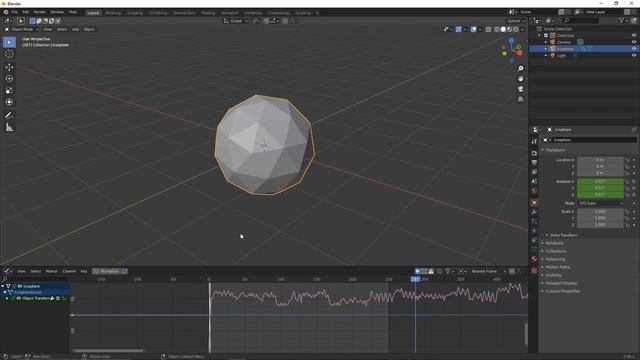The image size is (640, 360).
Task: Switch to wireframe viewport shading
Action: click(x=496, y=29)
